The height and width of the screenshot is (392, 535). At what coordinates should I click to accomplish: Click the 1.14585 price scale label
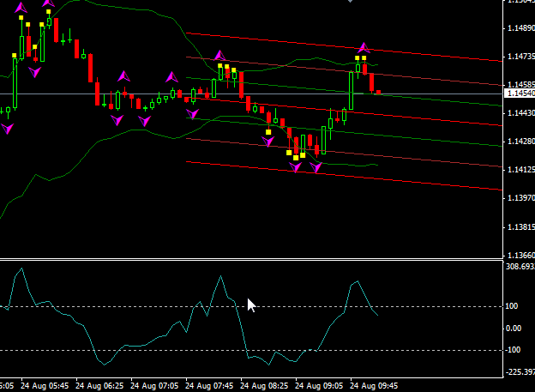tap(521, 84)
